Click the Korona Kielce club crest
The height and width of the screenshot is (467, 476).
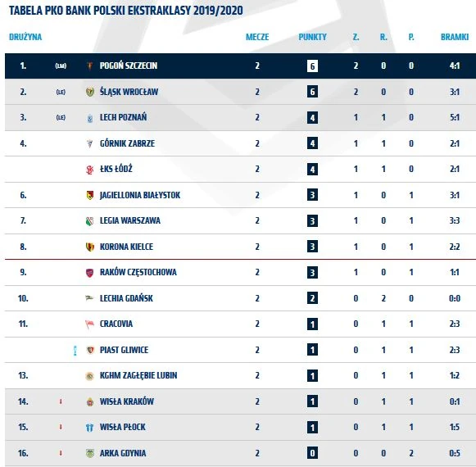point(90,247)
